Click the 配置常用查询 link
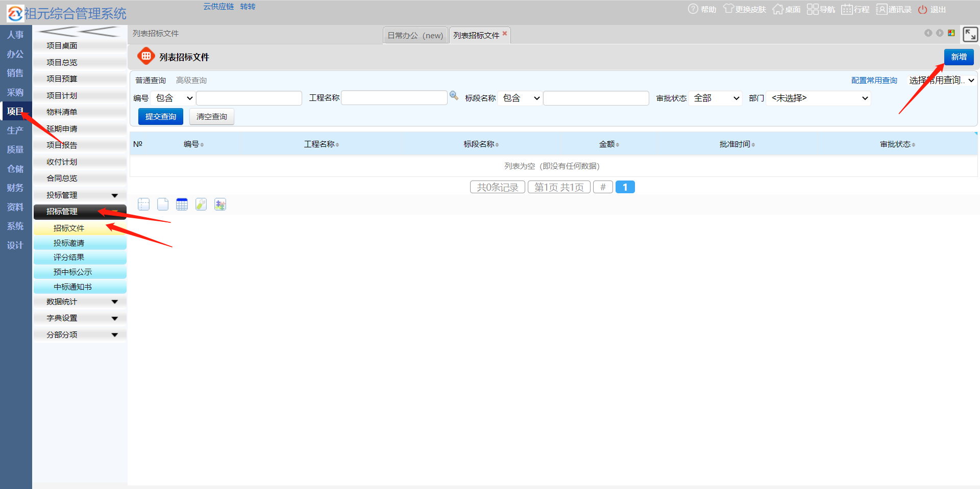The width and height of the screenshot is (980, 489). [x=874, y=81]
